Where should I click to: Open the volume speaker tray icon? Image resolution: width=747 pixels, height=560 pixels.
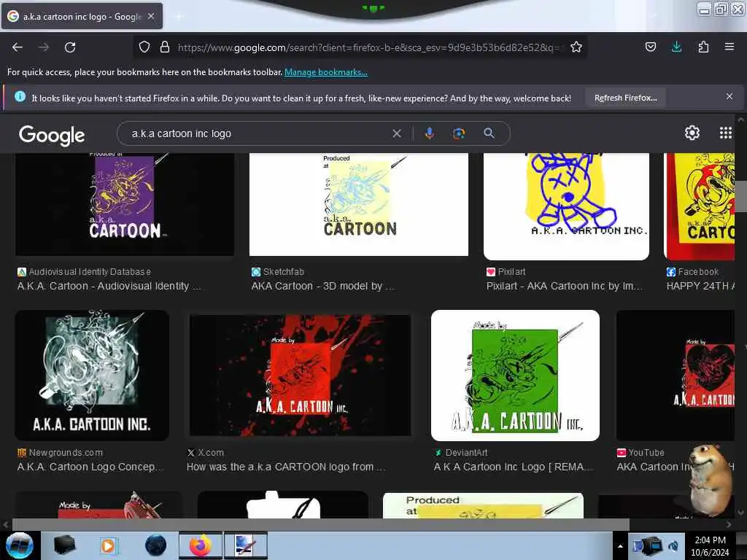673,546
